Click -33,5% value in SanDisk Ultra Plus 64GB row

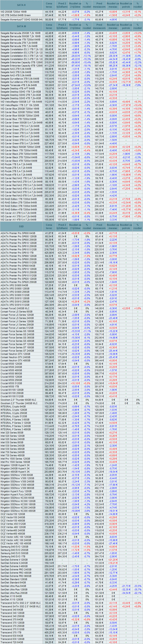pyautogui.click(x=138, y=586)
